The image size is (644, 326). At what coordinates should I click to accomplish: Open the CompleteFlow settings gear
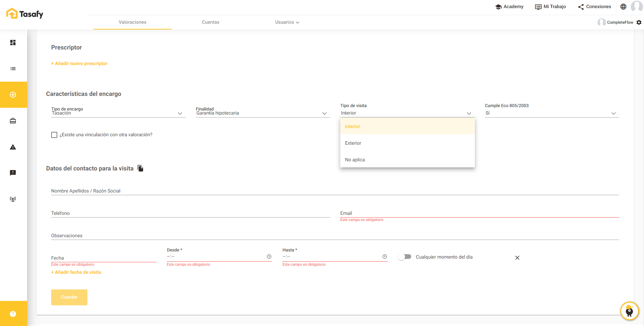click(639, 22)
